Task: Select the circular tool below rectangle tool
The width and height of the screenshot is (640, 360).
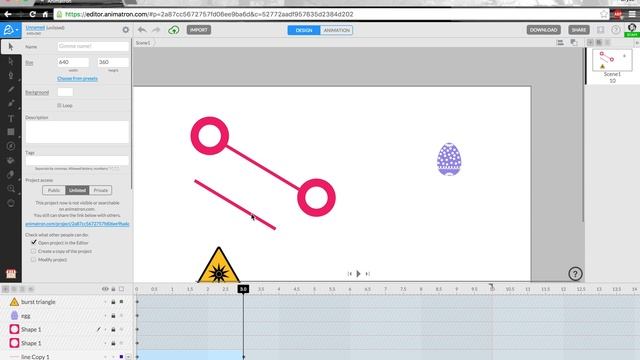Action: pos(11,146)
